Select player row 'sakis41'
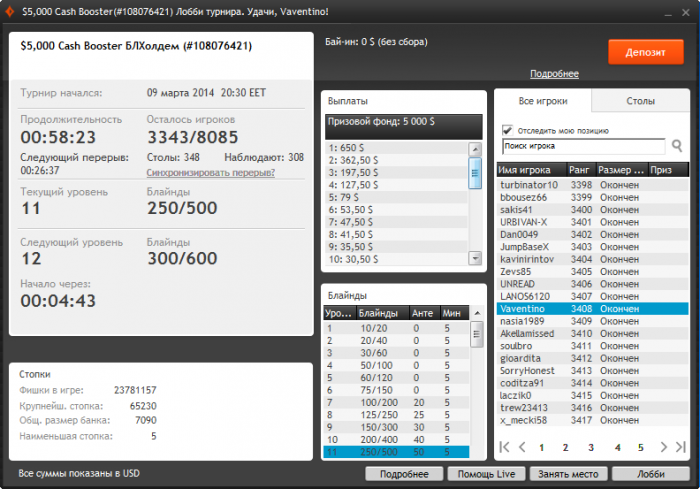Image resolution: width=700 pixels, height=489 pixels. 592,209
